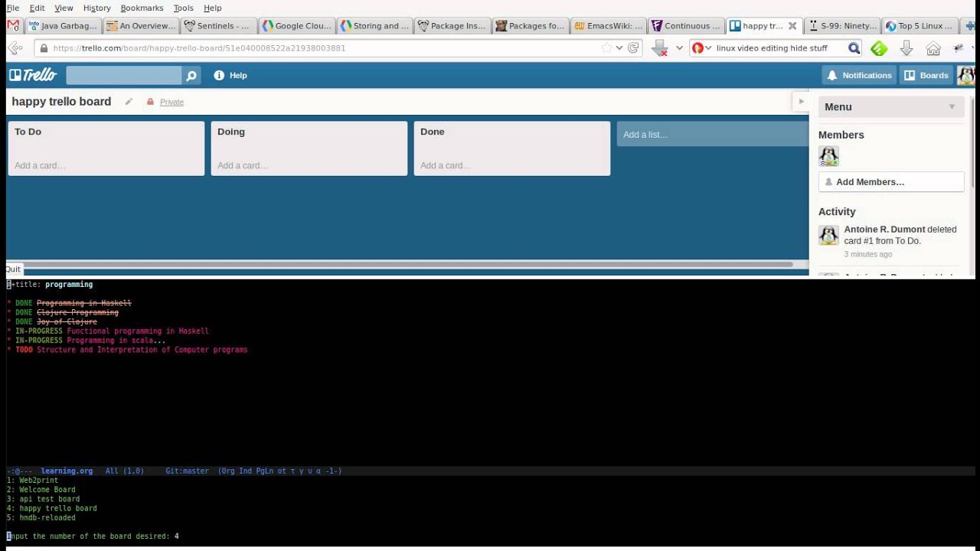Switch to the Package Ins... tab

pyautogui.click(x=453, y=25)
